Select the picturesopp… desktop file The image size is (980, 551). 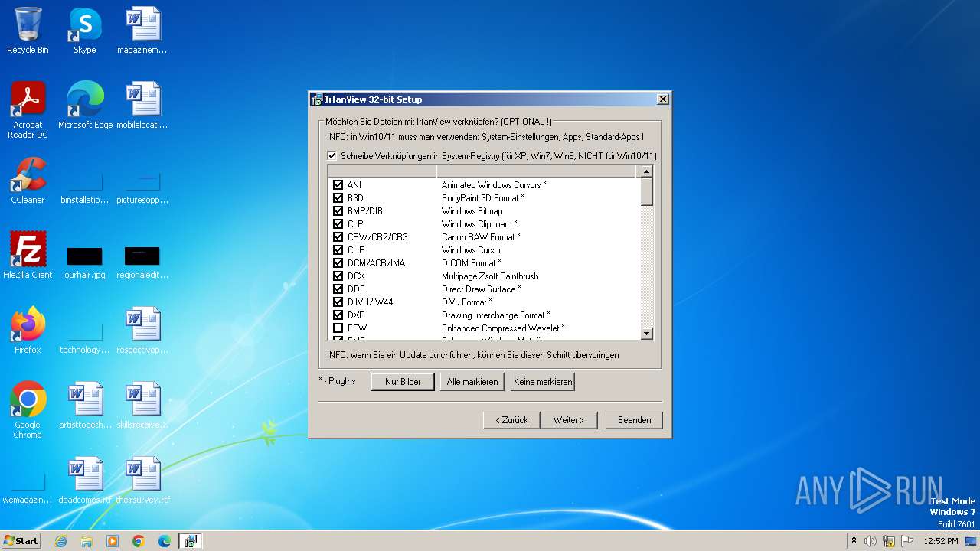coord(142,187)
